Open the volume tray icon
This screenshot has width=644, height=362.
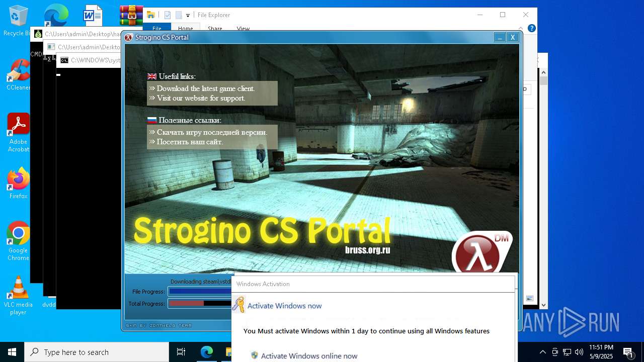(579, 352)
